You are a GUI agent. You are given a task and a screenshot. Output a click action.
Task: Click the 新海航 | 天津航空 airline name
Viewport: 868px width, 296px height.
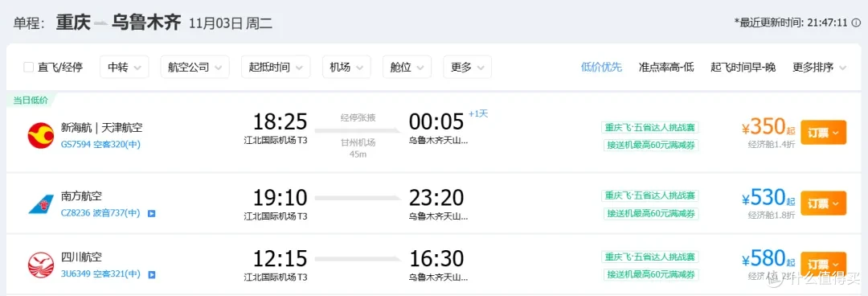(x=102, y=128)
